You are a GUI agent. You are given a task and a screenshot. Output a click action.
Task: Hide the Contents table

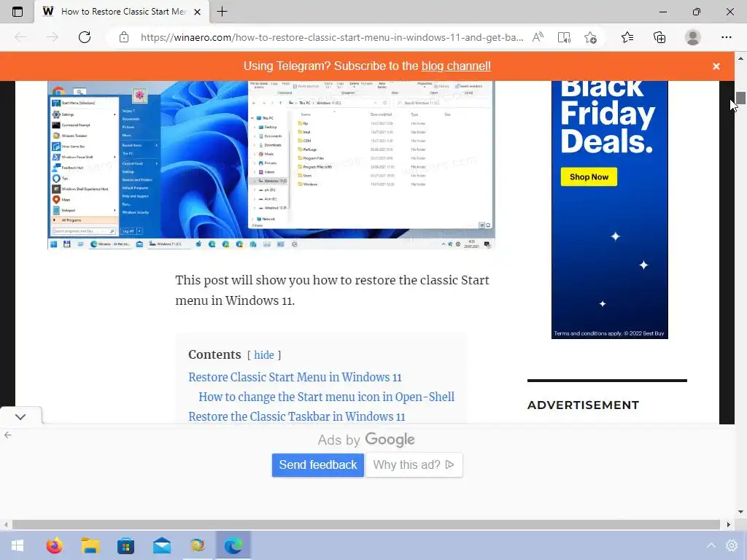tap(264, 355)
